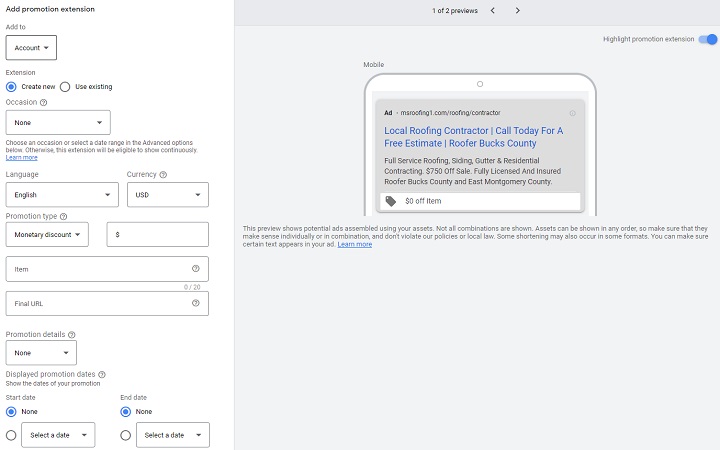Screen dimensions: 720x450
Task: Click the Promotion type help icon
Action: pyautogui.click(x=63, y=216)
